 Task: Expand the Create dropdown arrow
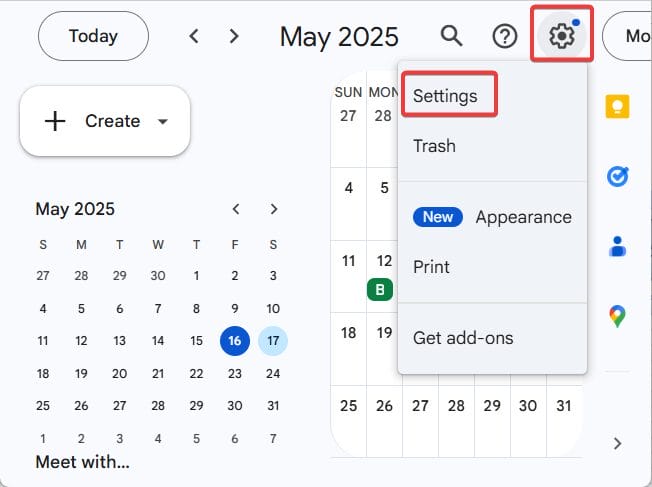pos(163,121)
